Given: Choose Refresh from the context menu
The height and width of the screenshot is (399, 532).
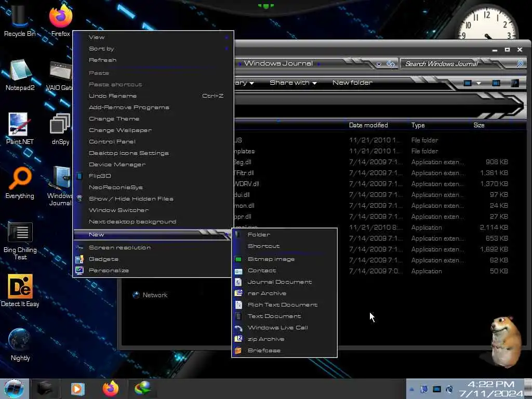Looking at the screenshot, I should pos(153,60).
